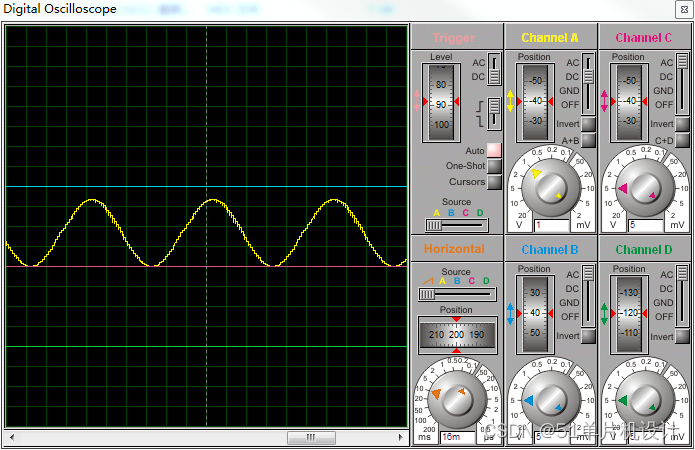Click the Channel D volts-per-division knob
The height and width of the screenshot is (450, 695).
(x=645, y=400)
